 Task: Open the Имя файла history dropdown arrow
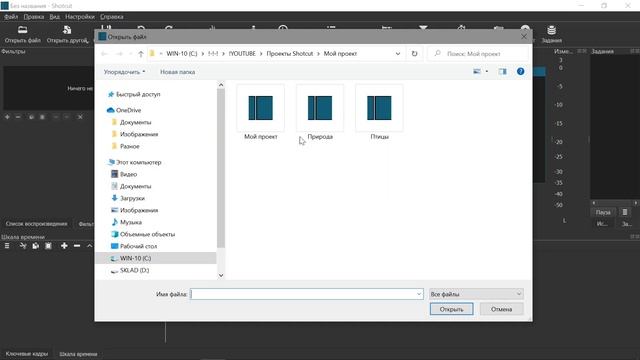(x=419, y=294)
